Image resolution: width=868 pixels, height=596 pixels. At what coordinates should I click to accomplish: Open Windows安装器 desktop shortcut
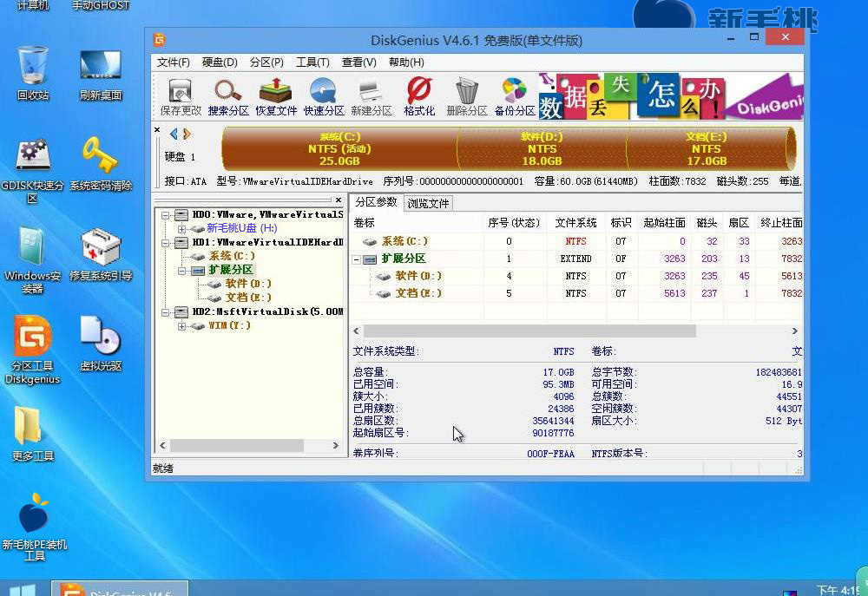click(33, 260)
